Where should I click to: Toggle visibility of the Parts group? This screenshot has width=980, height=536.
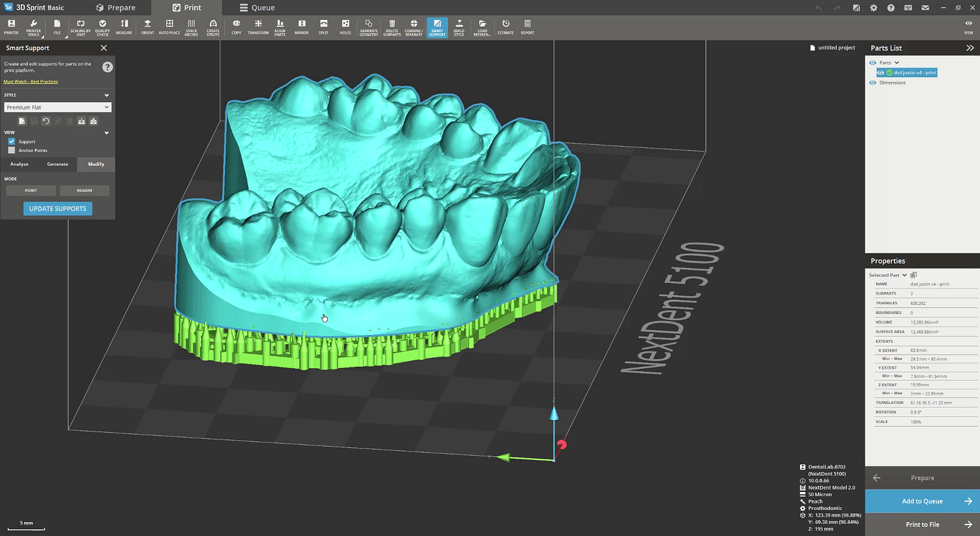tap(873, 63)
